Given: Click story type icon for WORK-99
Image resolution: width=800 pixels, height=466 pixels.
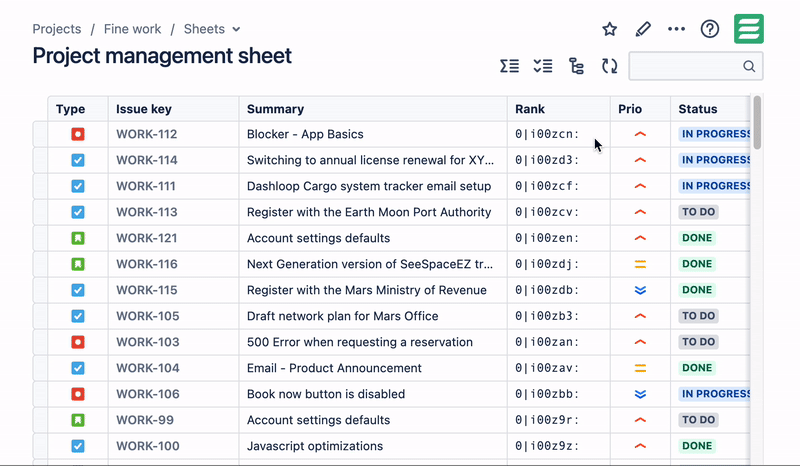Looking at the screenshot, I should point(78,420).
